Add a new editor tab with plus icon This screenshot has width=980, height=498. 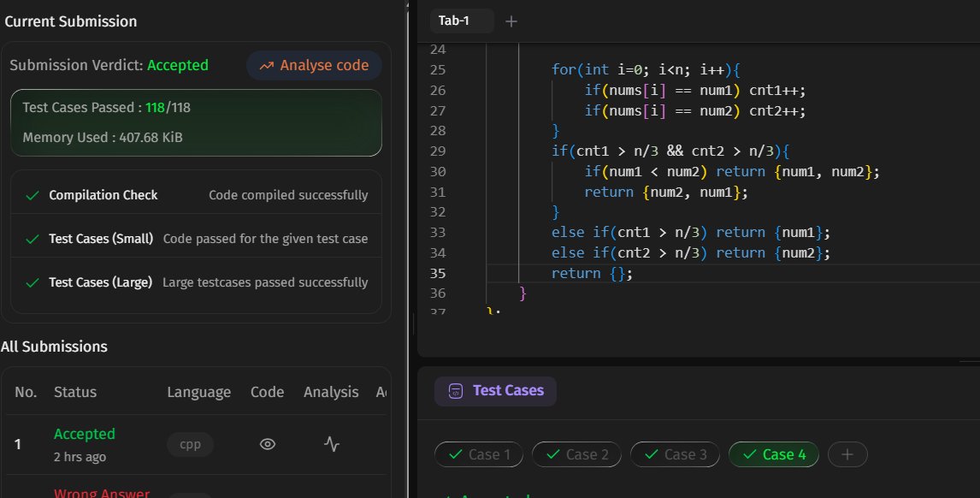(x=511, y=21)
